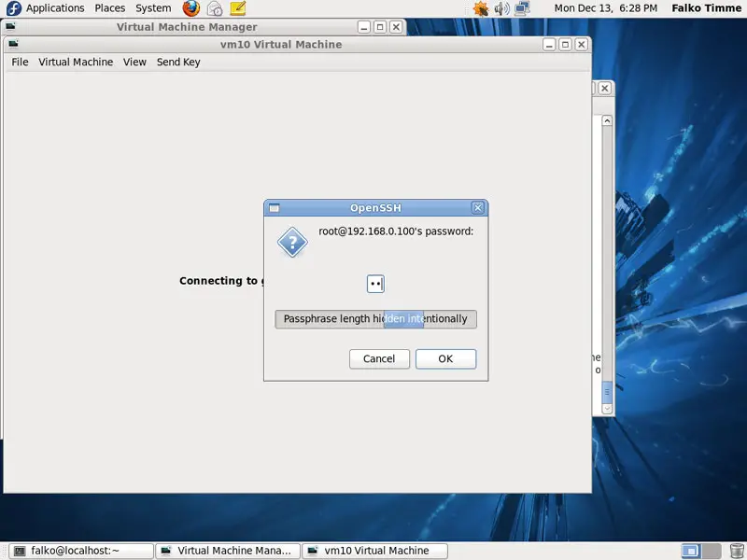Close the Virtual Machine Manager window
This screenshot has height=560, width=747.
[395, 27]
